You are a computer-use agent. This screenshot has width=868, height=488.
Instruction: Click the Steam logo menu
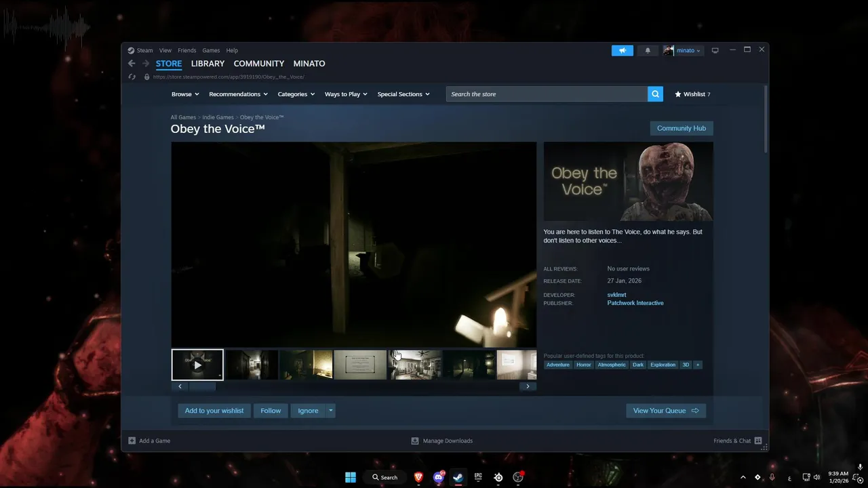140,50
